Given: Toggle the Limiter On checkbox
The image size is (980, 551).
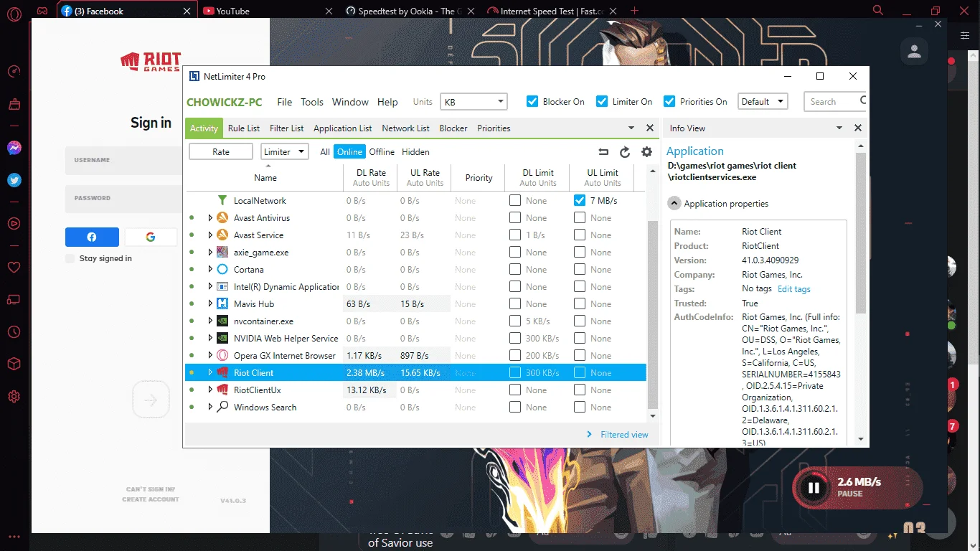Looking at the screenshot, I should (x=602, y=101).
